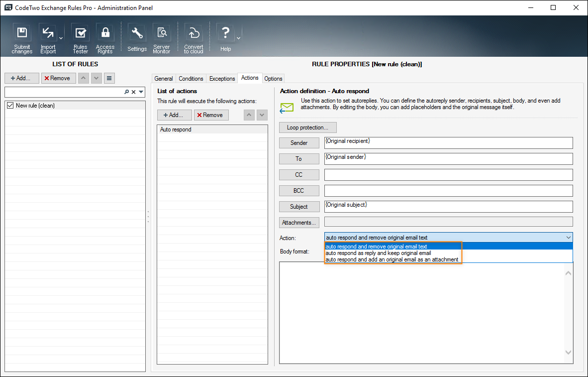Launch the Rules Tester tool
This screenshot has height=377, width=588.
coord(80,39)
